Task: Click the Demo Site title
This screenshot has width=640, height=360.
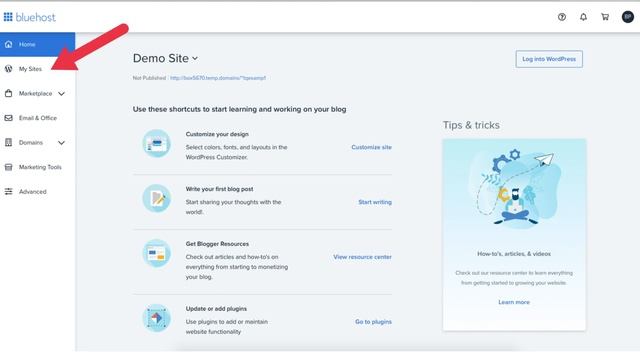Action: pyautogui.click(x=161, y=58)
